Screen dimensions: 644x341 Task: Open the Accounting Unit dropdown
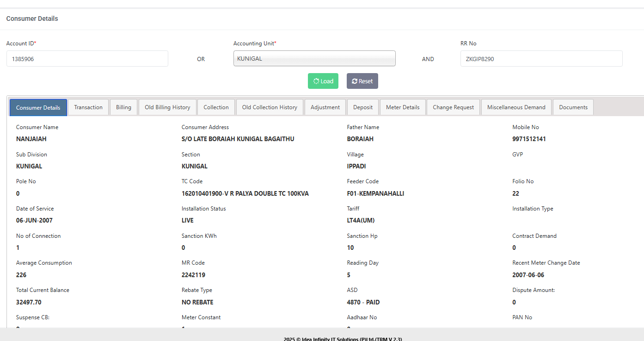314,59
